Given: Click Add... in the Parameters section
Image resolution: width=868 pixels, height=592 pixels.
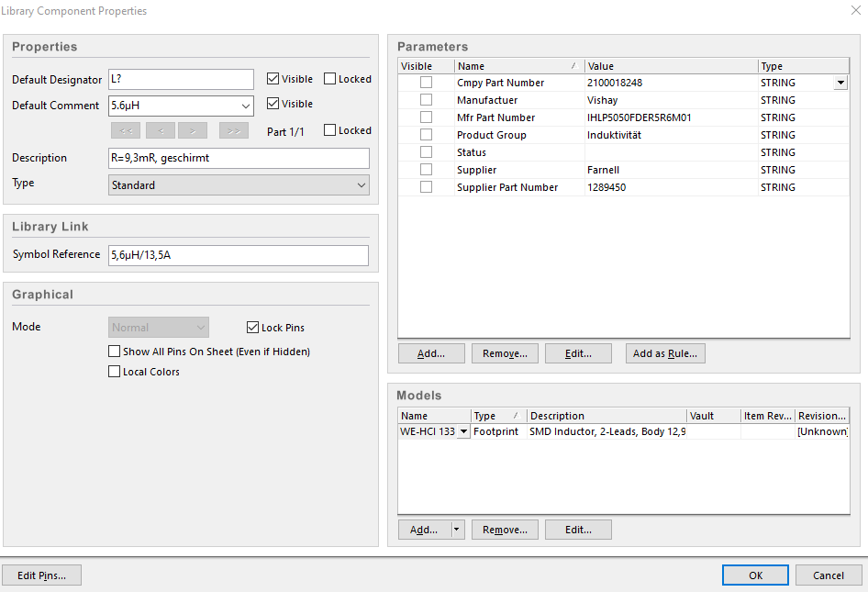Looking at the screenshot, I should point(431,353).
